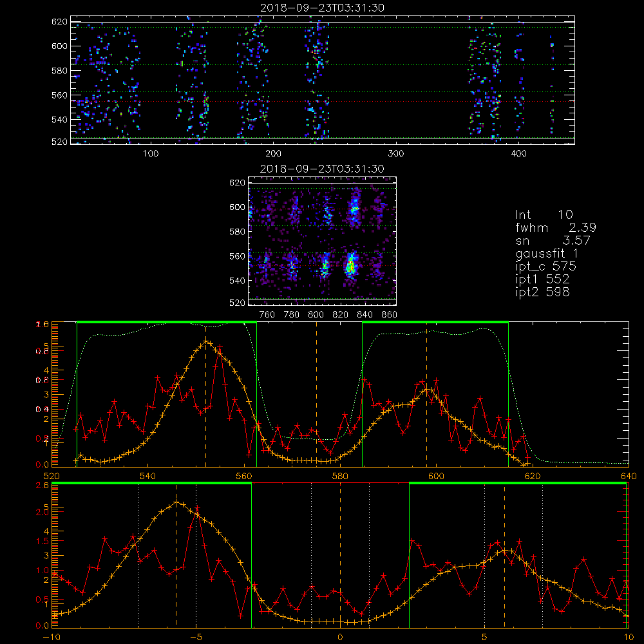The image size is (644, 644).
Task: Click x-axis label 560 on profile plot
Action: click(x=244, y=476)
